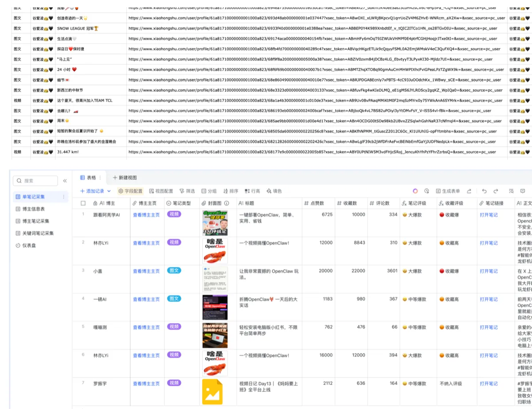This screenshot has width=532, height=409.
Task: Open cover thumbnail of 跟着阿亮学AI note
Action: coord(215,223)
